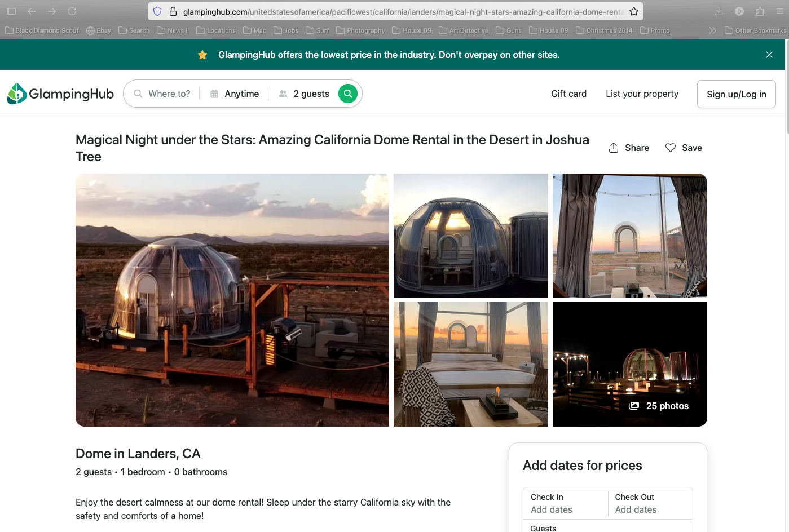
Task: Open the 2 guests selector
Action: pos(305,94)
